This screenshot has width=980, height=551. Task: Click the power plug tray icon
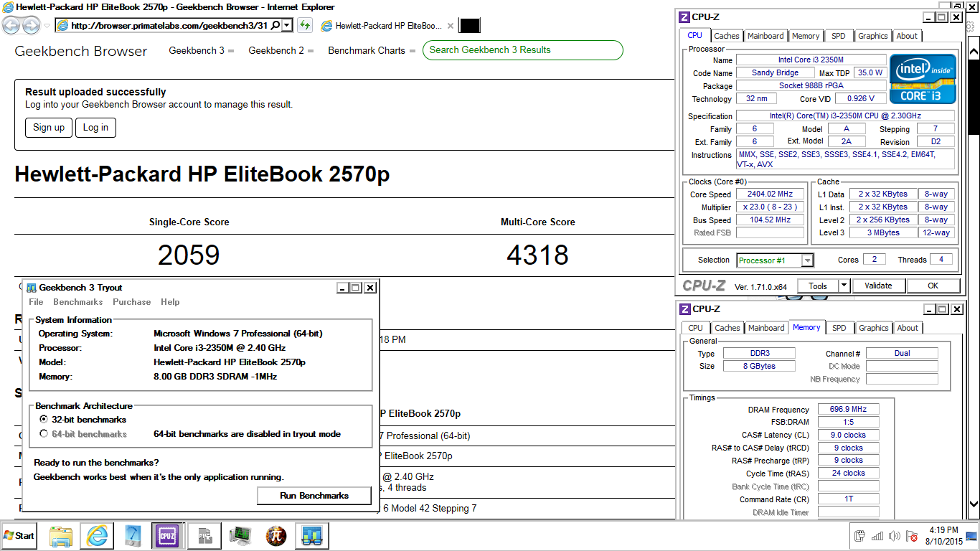pos(860,536)
